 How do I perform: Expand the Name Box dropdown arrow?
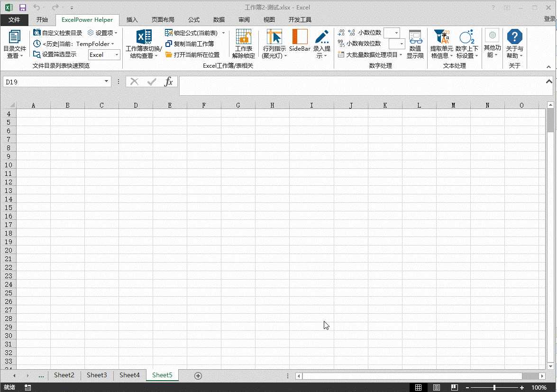tap(106, 82)
